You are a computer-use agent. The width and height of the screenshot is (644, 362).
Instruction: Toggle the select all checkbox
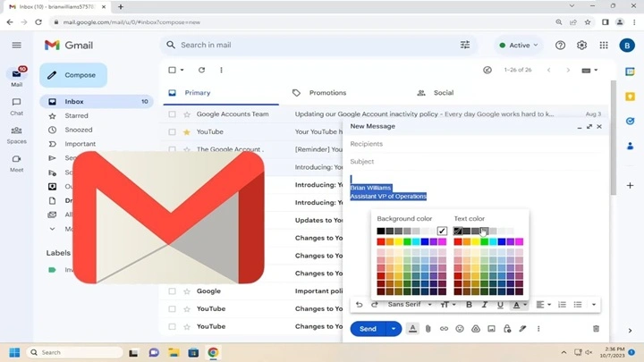tap(172, 70)
